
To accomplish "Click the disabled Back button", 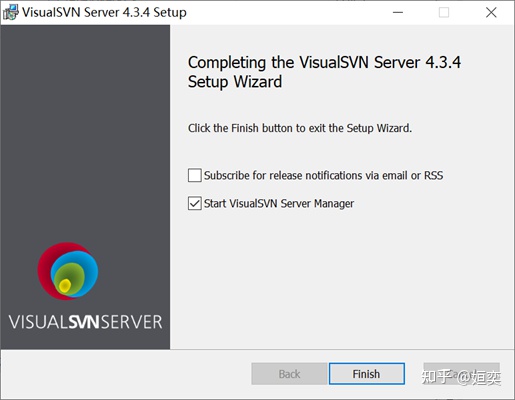I will coord(289,374).
